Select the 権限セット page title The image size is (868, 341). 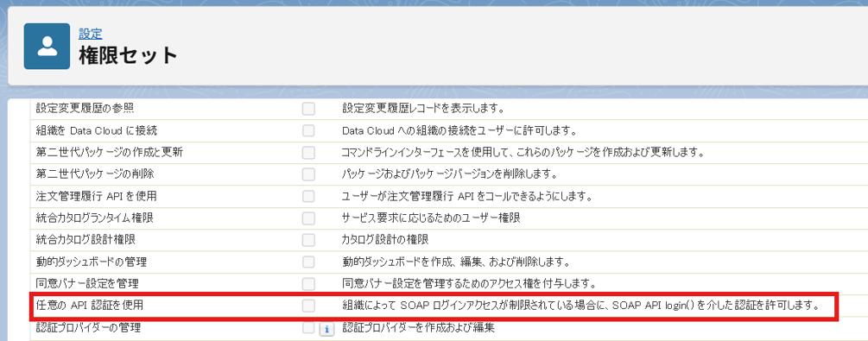click(128, 55)
